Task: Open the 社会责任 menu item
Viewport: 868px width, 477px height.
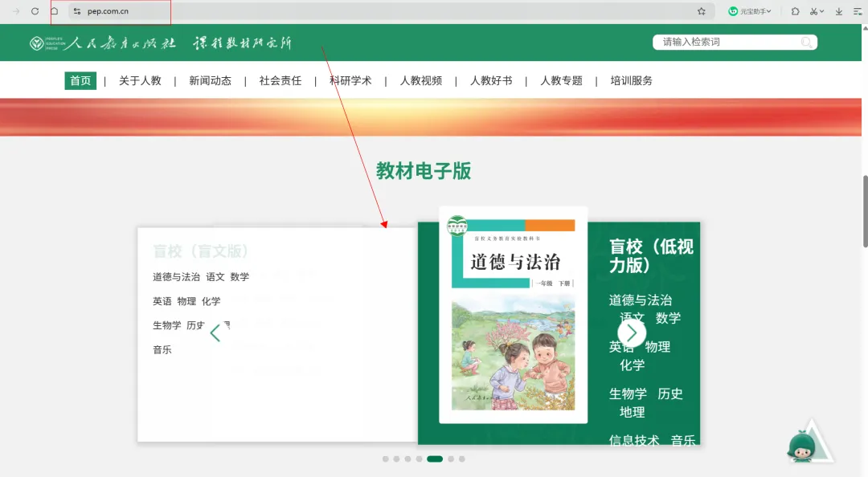Action: point(280,81)
